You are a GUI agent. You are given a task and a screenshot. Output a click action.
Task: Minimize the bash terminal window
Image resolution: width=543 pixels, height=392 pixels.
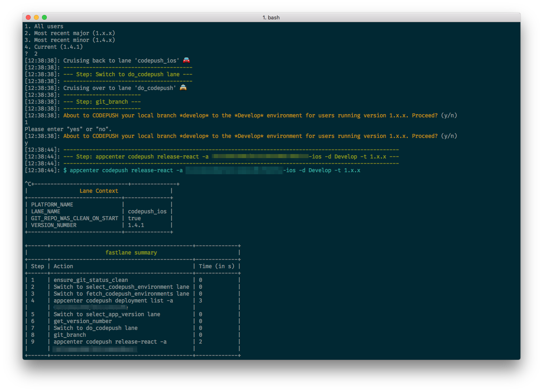(36, 17)
